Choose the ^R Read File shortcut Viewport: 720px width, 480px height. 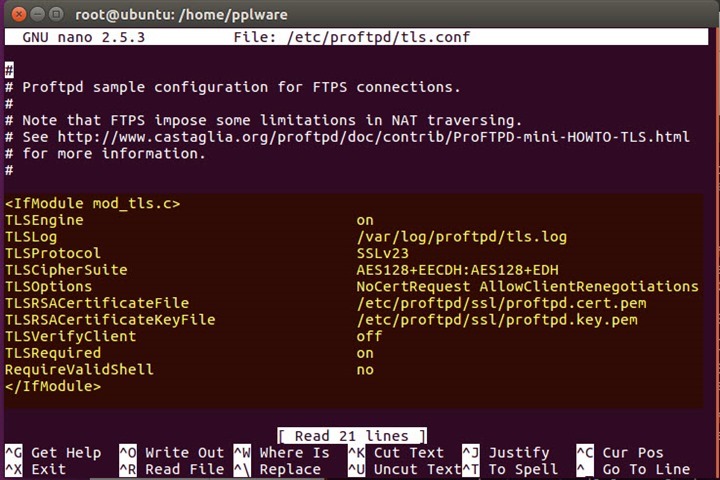tap(171, 469)
